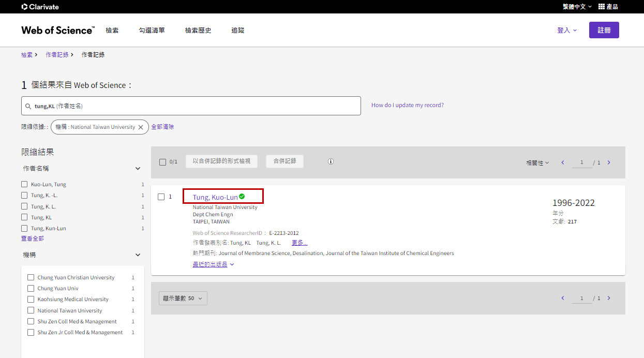Click the 'Dept Chem Engn' affiliation text
The width and height of the screenshot is (644, 358).
coord(213,215)
